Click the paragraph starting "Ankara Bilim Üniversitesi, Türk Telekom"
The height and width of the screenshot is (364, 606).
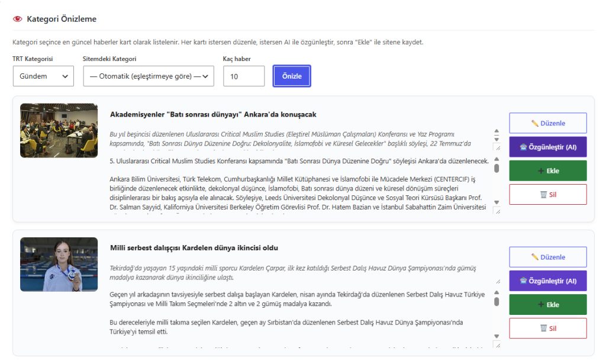pos(298,193)
